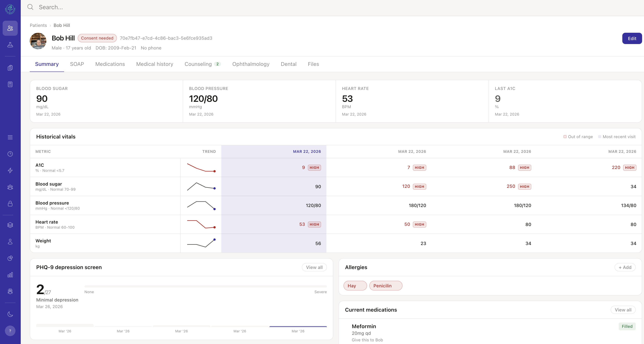Switch to the Medications tab
This screenshot has width=644, height=344.
point(110,64)
